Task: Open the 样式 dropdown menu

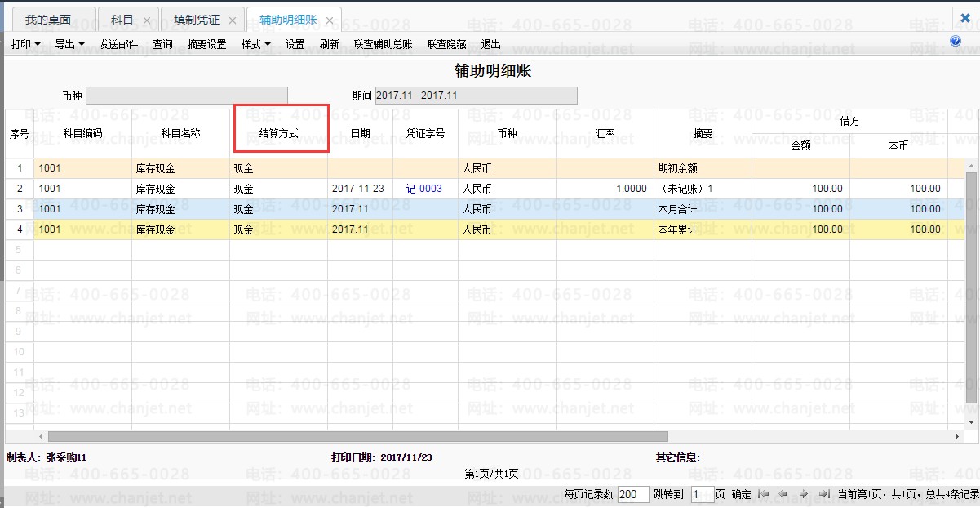Action: (x=255, y=44)
